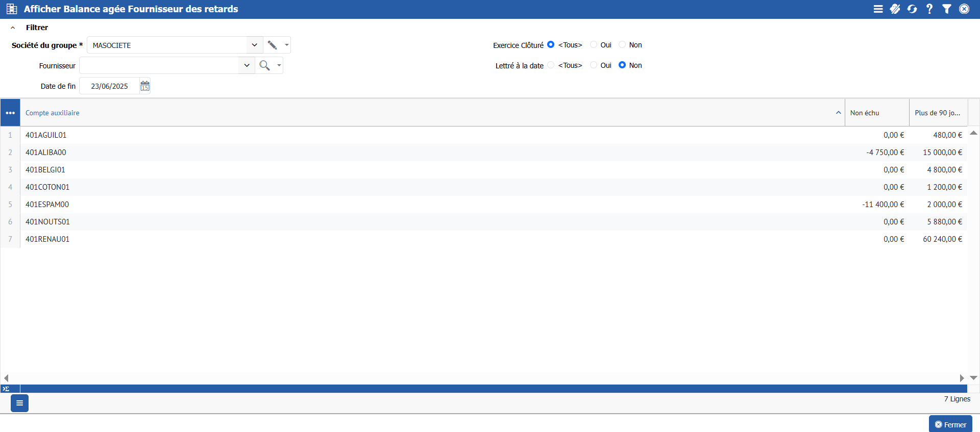Click the sigma totals icon at grid bottom
The image size is (980, 432).
(x=6, y=389)
